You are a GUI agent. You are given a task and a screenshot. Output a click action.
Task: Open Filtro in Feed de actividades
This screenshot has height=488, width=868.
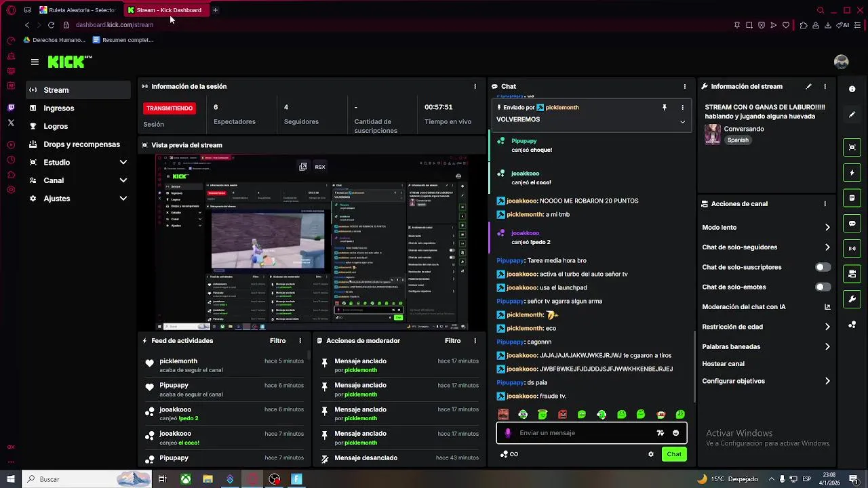[x=277, y=341]
